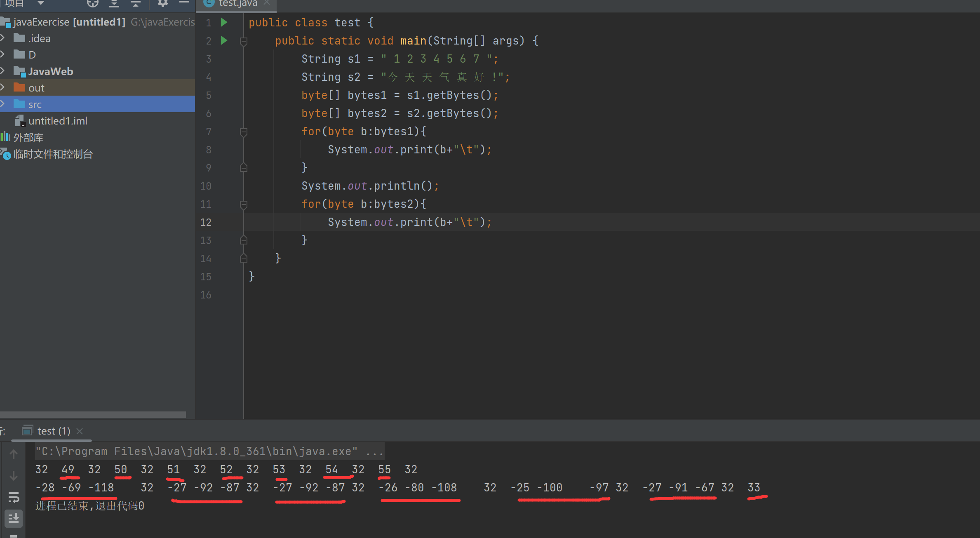Place cursor on 'String s2' declaration

pyautogui.click(x=406, y=77)
